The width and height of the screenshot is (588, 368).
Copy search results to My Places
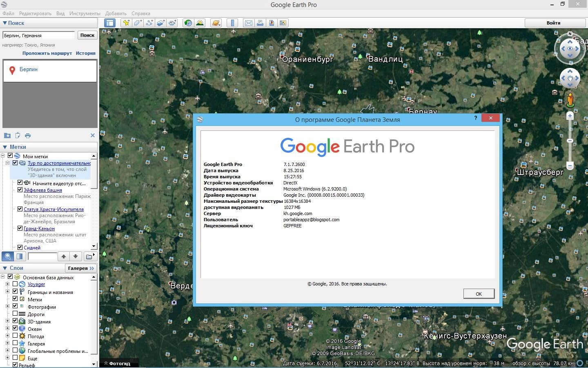point(7,135)
